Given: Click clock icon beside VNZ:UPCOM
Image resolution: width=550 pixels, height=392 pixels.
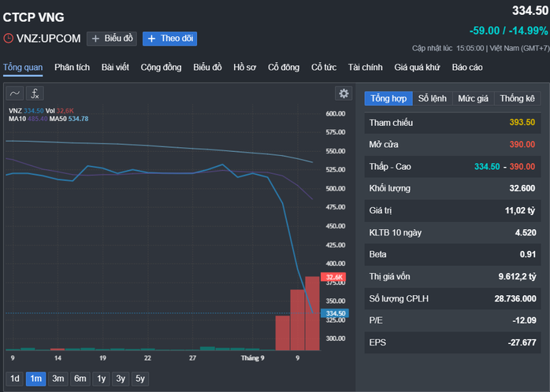Looking at the screenshot, I should [x=8, y=39].
